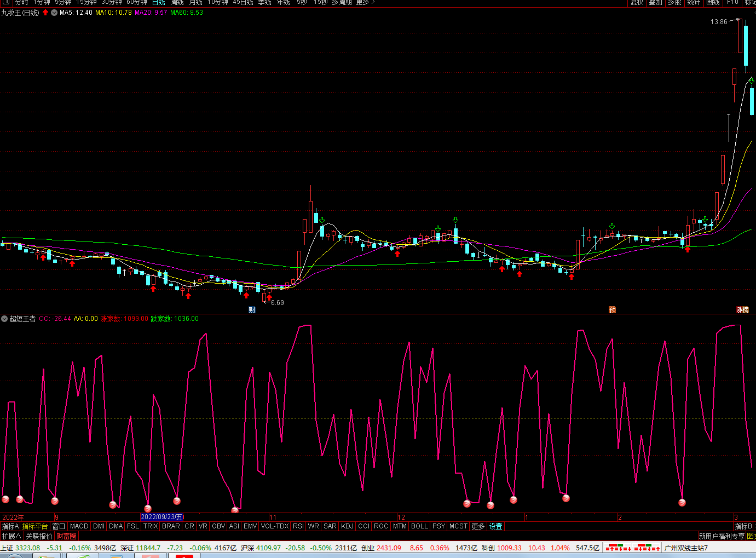The image size is (756, 558).
Task: Apply the VOL-TDX indicator
Action: pyautogui.click(x=275, y=526)
